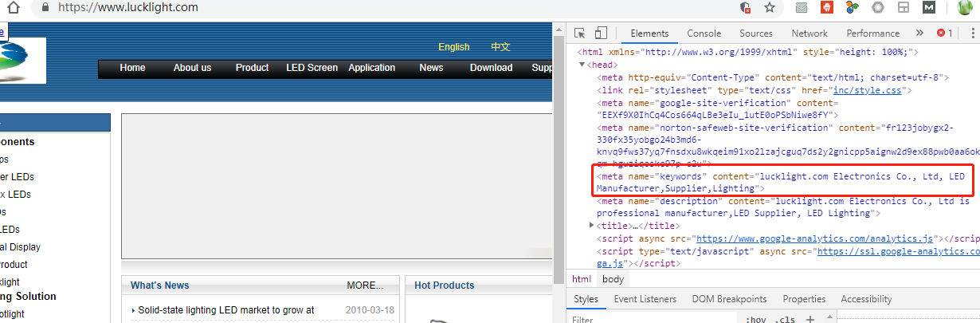Open the Styles pane tab
980x323 pixels.
coord(586,299)
